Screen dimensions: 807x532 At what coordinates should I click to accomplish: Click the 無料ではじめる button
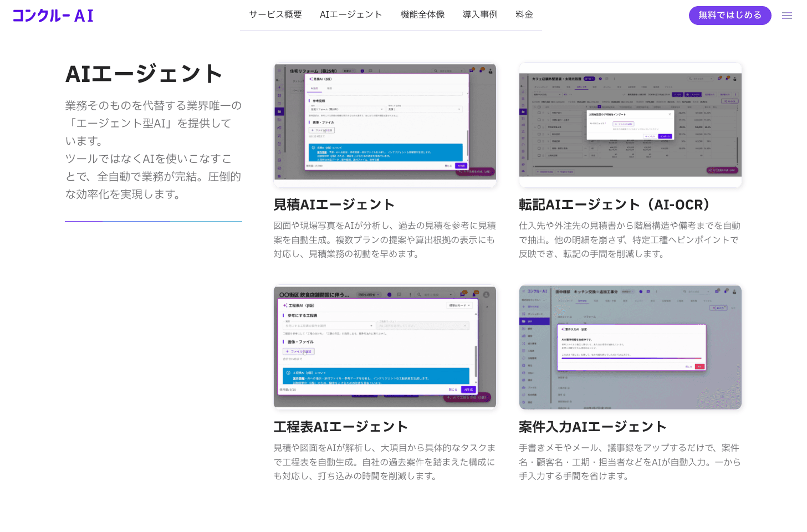730,16
